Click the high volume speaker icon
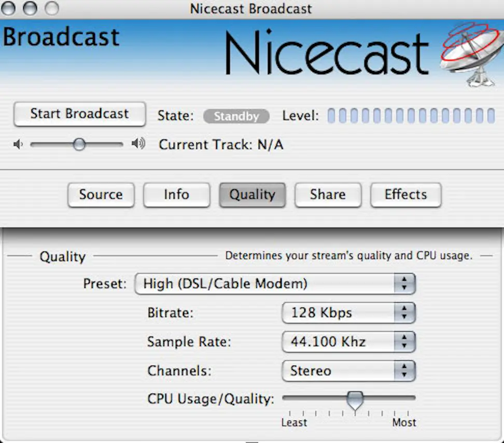Viewport: 504px width, 443px height. 138,144
